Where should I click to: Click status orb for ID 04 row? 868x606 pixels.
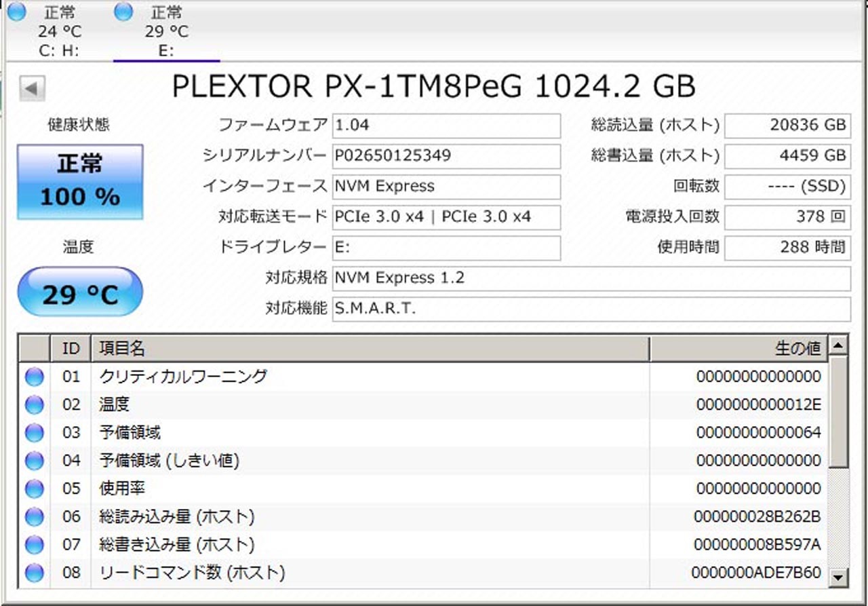coord(34,461)
